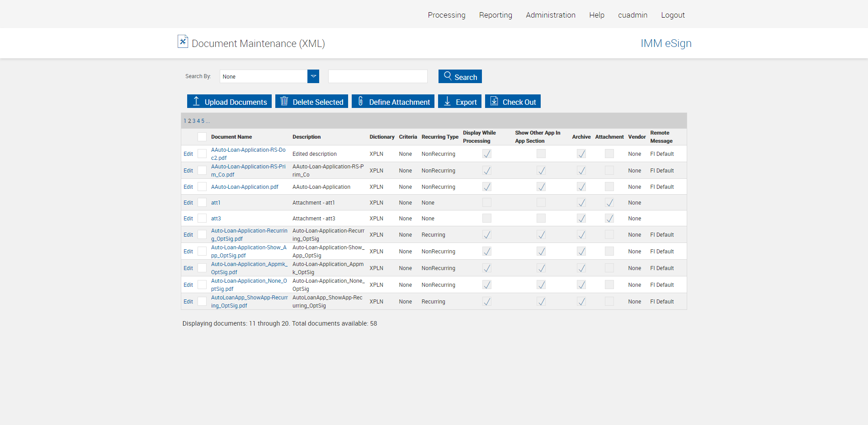Open AAuto-Loan-Application-RS-Doc2.pdf document link
The width and height of the screenshot is (868, 425).
pos(248,154)
